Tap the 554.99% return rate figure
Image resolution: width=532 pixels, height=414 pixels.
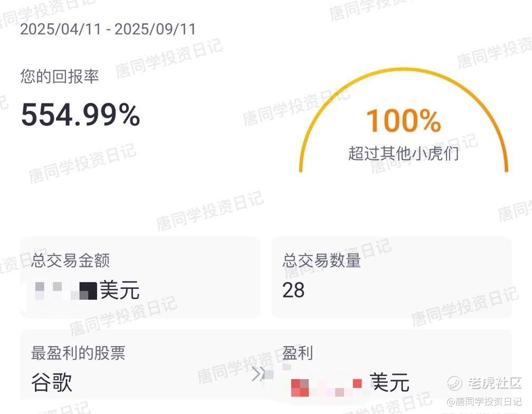80,115
